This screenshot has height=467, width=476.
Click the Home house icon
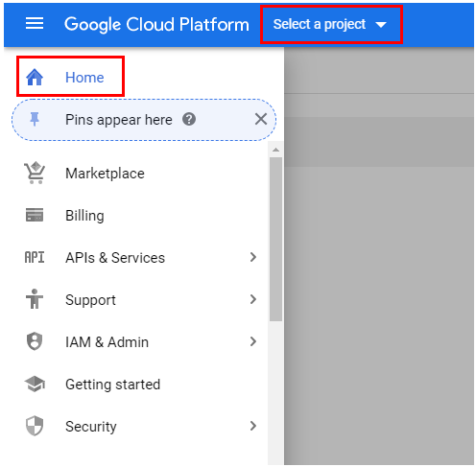click(x=35, y=78)
